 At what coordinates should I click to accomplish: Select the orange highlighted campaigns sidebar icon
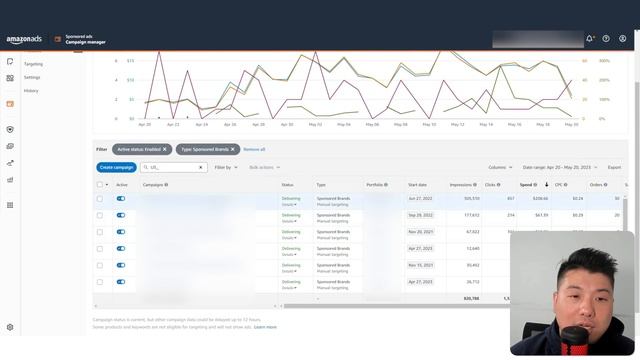tap(10, 104)
